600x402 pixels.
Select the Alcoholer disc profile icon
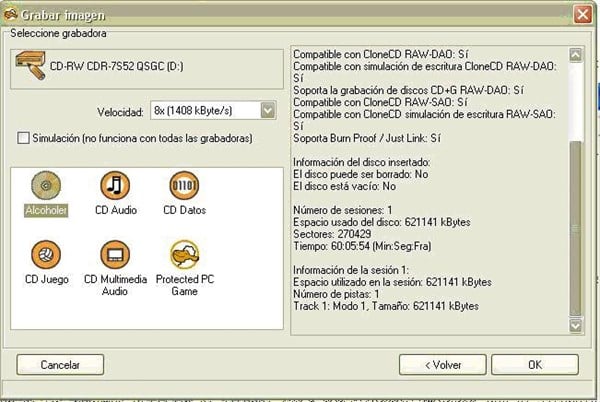click(x=46, y=186)
